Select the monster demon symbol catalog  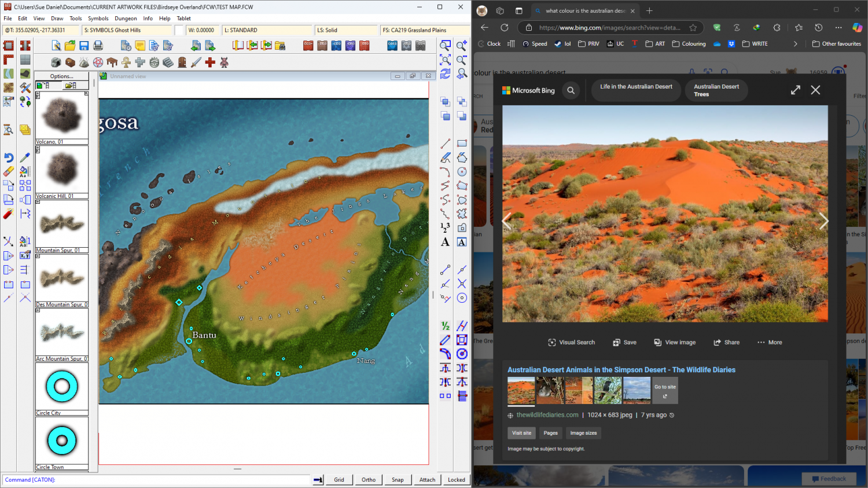pos(224,62)
